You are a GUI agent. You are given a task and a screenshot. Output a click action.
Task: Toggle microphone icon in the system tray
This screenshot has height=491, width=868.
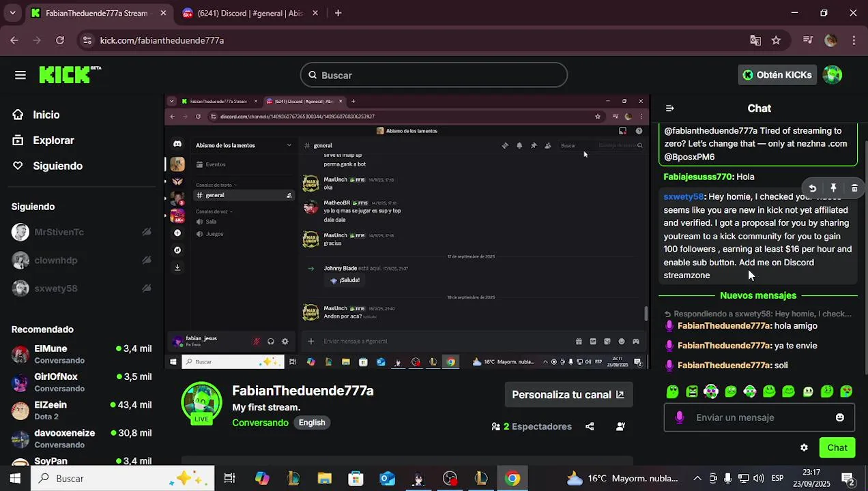tap(728, 479)
